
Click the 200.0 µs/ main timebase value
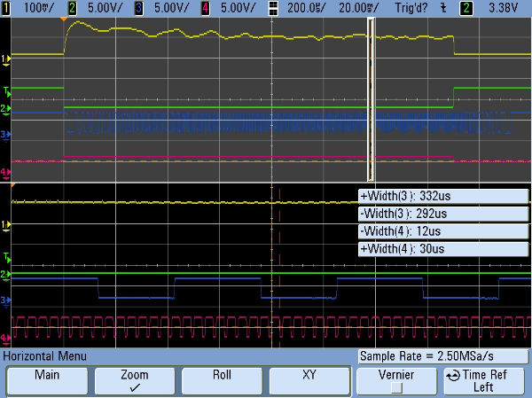coord(307,8)
